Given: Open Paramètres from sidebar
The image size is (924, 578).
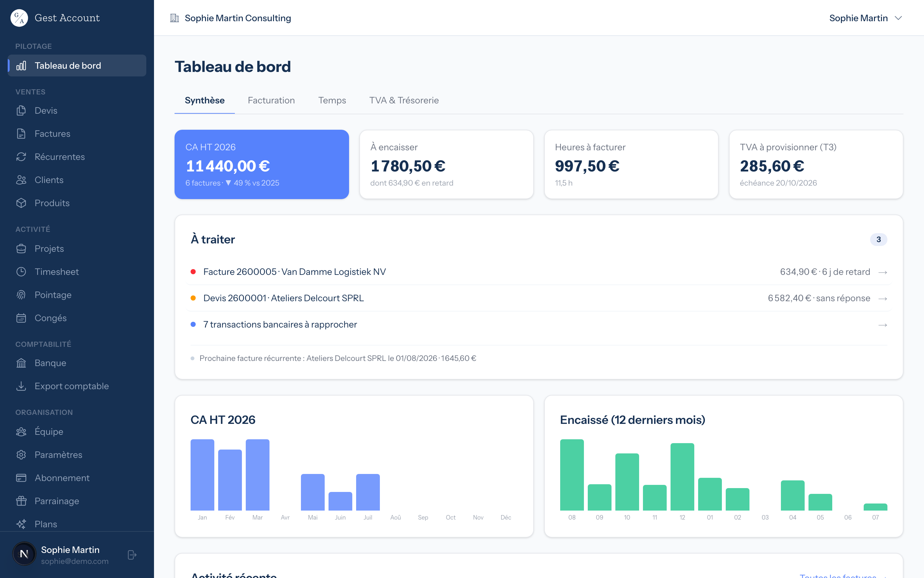Looking at the screenshot, I should click(77, 454).
